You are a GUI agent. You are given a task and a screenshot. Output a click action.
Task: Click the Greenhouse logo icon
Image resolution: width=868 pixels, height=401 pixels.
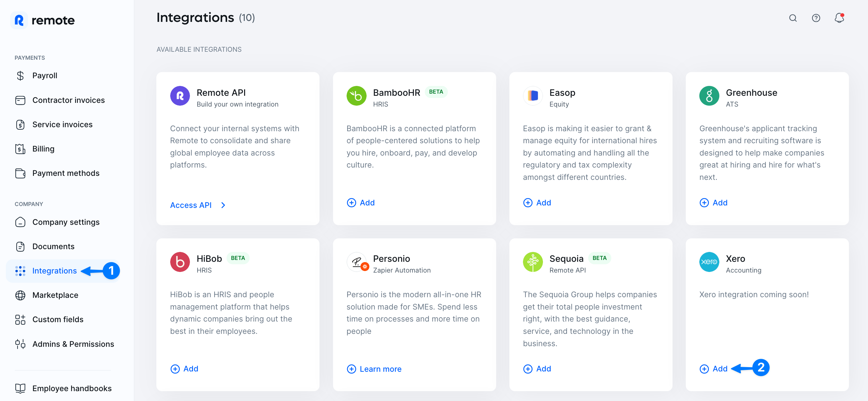(709, 96)
